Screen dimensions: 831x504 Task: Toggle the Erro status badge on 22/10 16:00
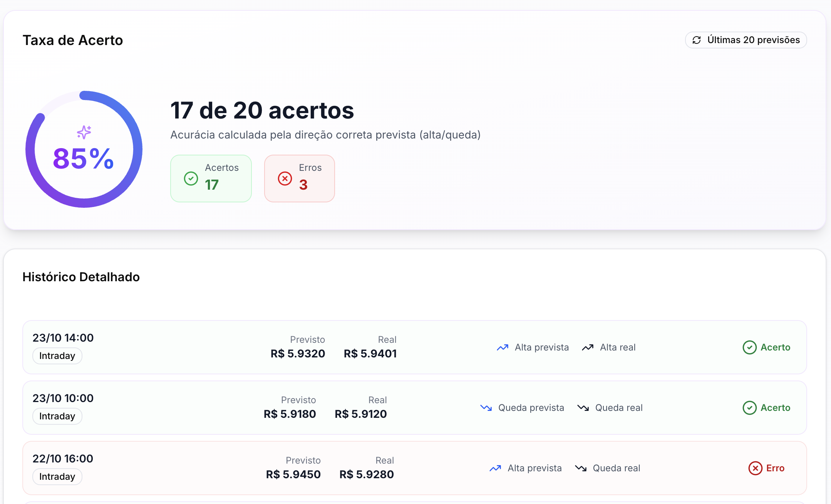(x=767, y=468)
